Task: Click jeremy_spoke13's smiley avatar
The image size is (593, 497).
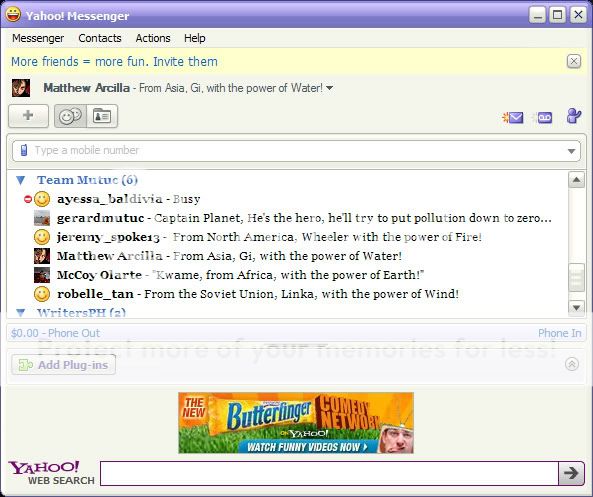Action: [42, 237]
